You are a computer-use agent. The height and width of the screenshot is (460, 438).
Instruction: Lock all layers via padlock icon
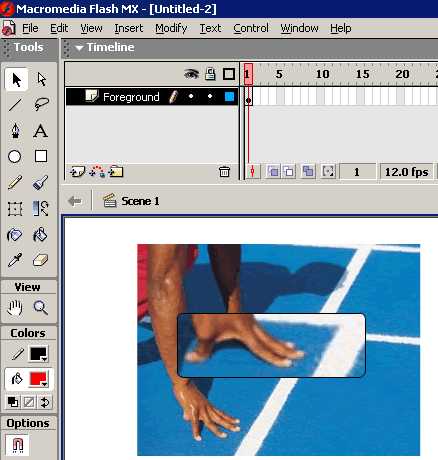pyautogui.click(x=210, y=74)
